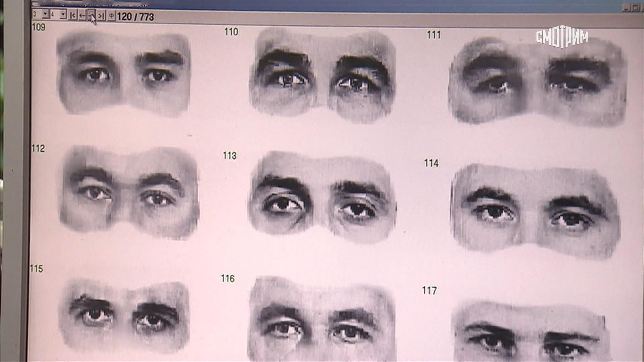Click the number label 109
The width and height of the screenshot is (644, 362).
tap(39, 27)
